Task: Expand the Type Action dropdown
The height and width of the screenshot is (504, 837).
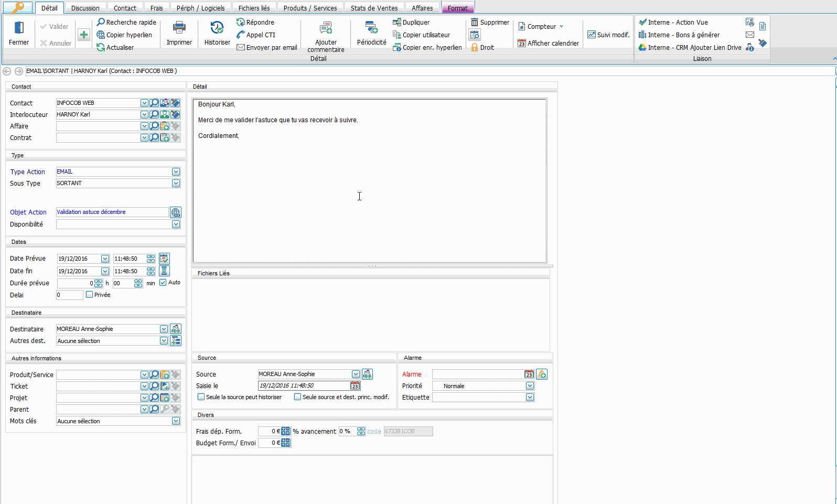Action: click(x=176, y=172)
